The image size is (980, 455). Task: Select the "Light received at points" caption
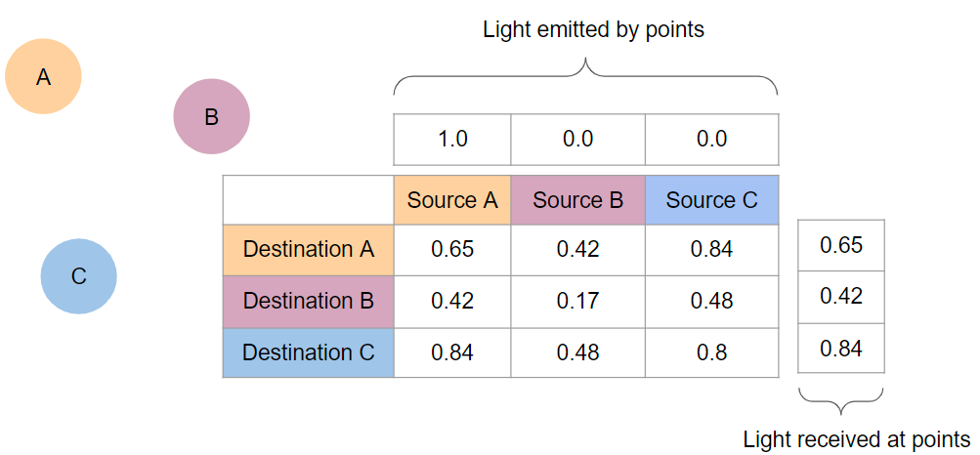[856, 438]
